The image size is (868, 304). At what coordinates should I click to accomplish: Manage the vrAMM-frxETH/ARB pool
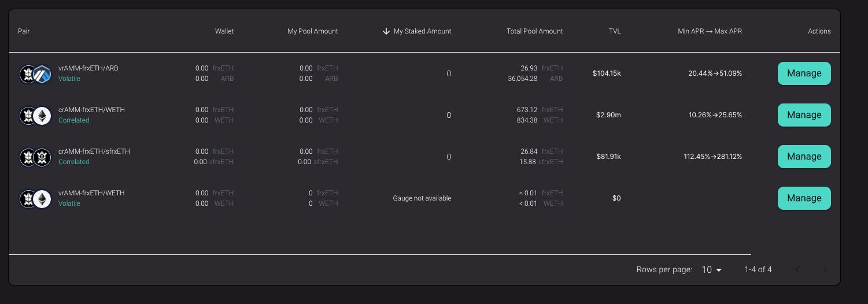804,73
